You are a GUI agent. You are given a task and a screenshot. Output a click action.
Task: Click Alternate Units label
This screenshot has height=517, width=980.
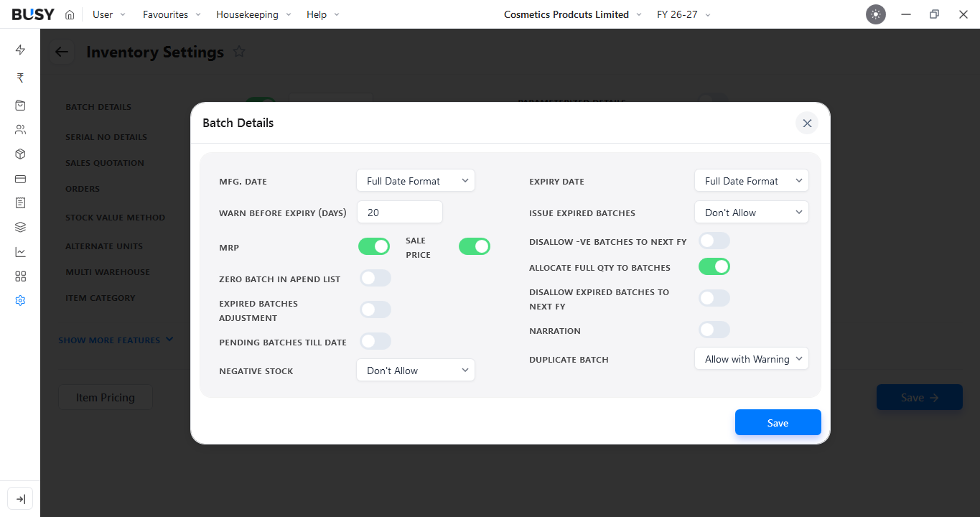point(104,246)
